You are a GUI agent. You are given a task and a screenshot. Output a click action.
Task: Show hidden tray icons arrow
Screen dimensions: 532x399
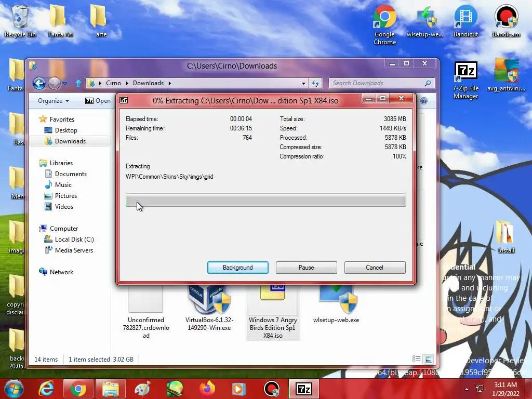tap(467, 389)
